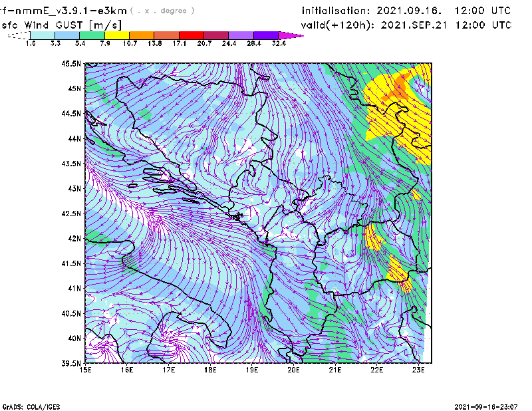Click the 15E longitude label
The image size is (532, 411).
(85, 370)
